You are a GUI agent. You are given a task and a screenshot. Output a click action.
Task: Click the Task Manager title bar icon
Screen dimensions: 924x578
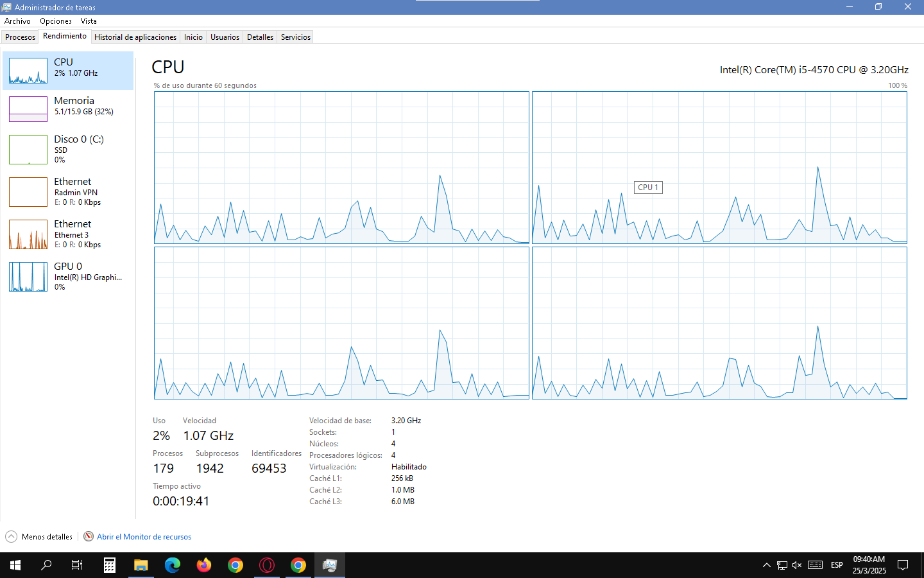tap(6, 7)
